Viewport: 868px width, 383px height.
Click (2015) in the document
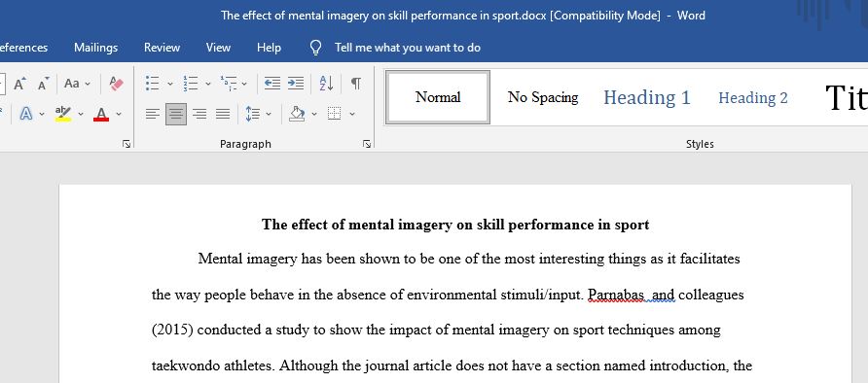[172, 330]
